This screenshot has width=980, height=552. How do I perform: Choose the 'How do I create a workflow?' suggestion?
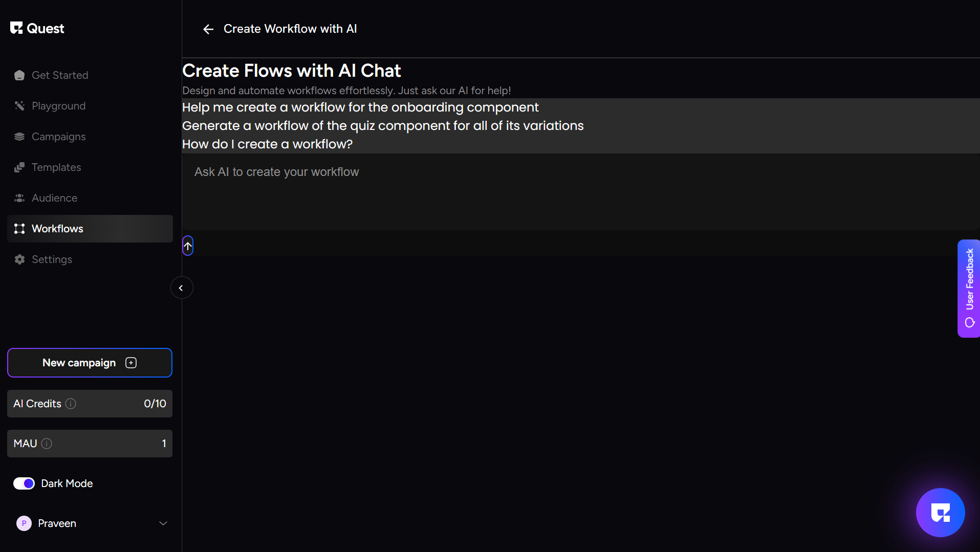[267, 144]
